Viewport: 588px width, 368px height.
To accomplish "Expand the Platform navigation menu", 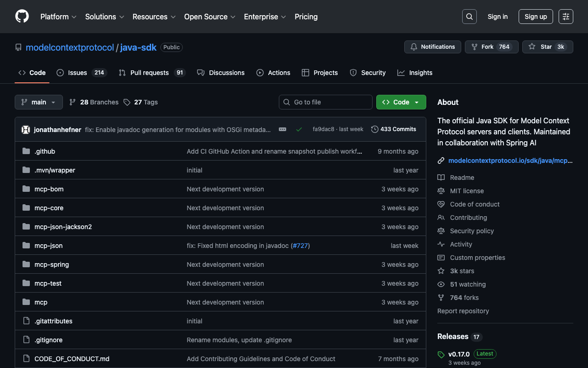I will (x=59, y=17).
